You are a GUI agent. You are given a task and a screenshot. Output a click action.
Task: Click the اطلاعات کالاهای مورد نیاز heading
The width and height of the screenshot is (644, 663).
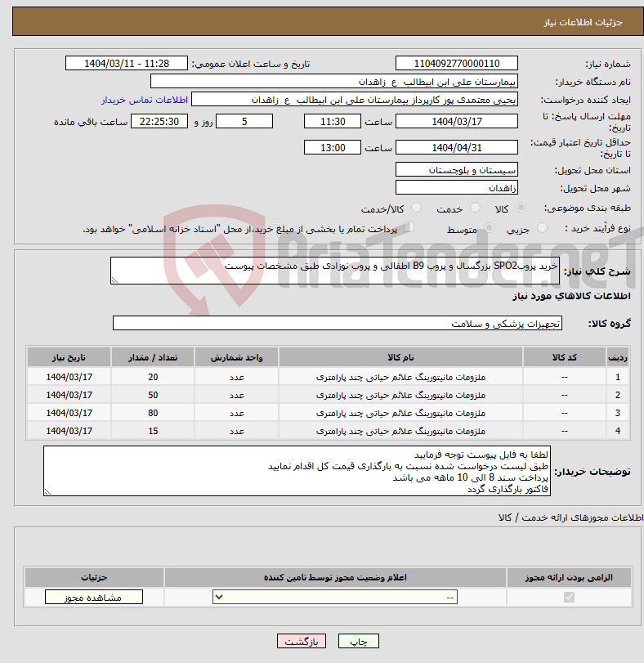point(571,296)
